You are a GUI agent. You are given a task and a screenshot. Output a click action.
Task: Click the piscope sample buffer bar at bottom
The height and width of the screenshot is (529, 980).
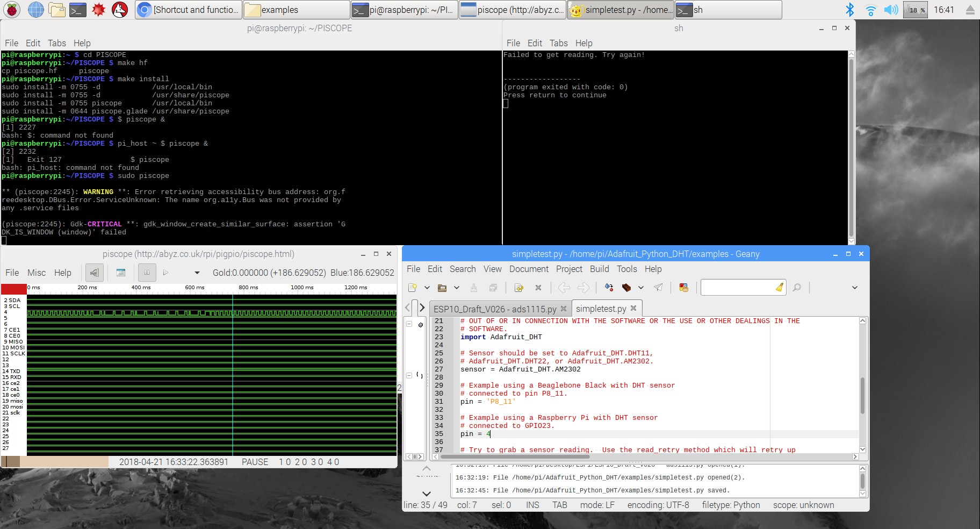pos(54,461)
